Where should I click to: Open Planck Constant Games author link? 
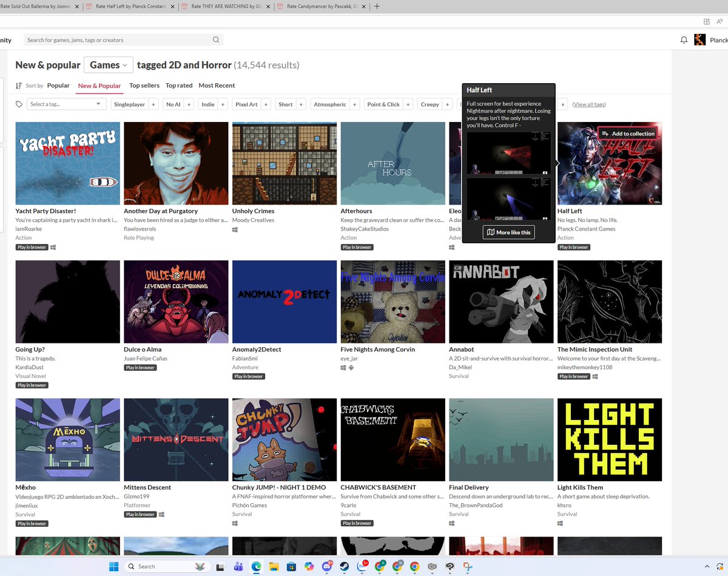(587, 229)
